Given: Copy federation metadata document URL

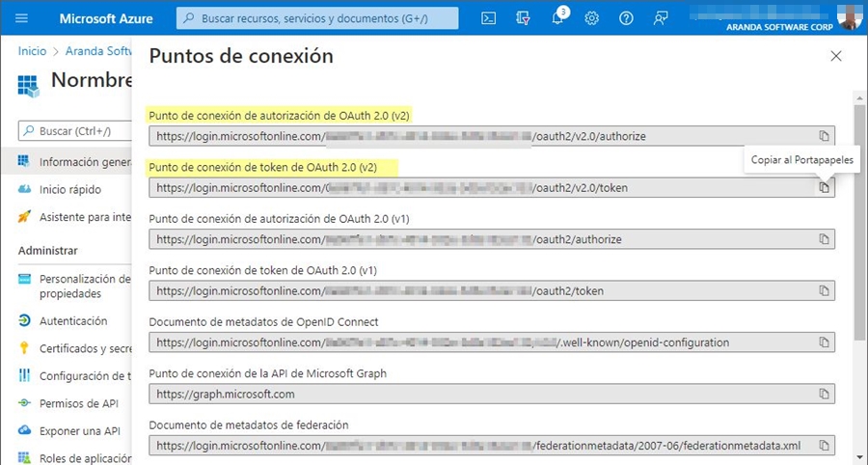Looking at the screenshot, I should click(825, 445).
